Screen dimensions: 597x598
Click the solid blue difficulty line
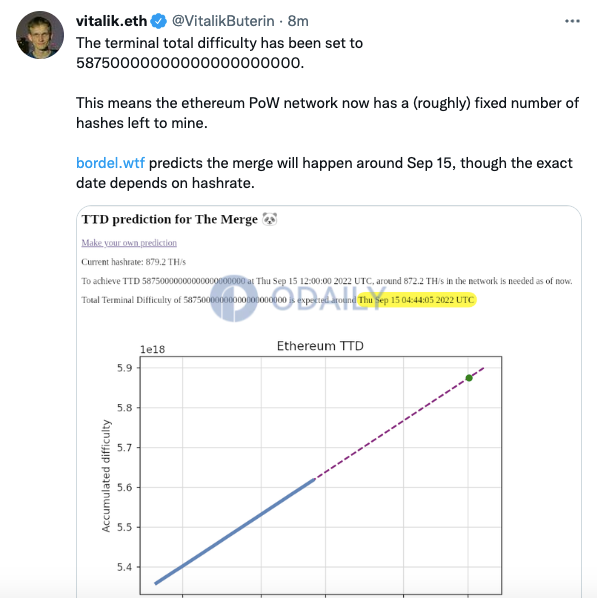(235, 531)
